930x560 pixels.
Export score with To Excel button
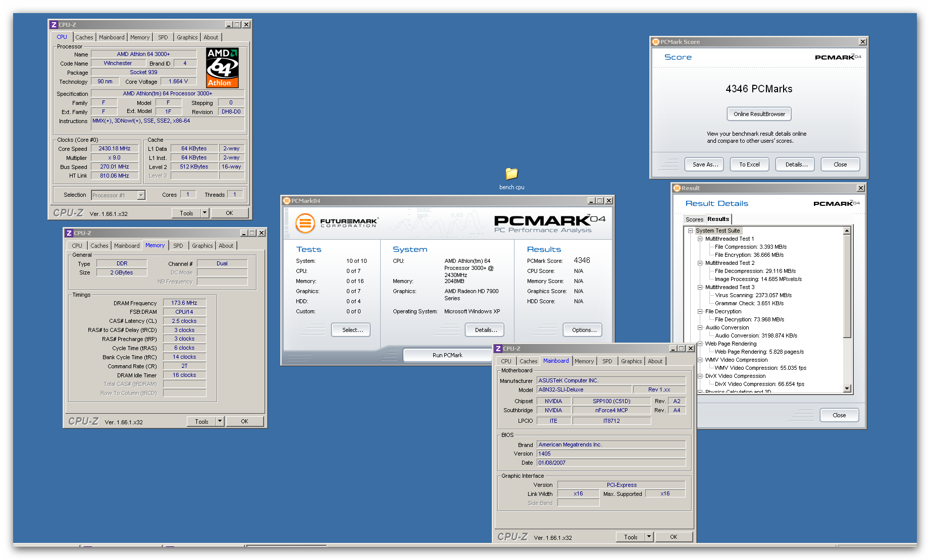point(749,164)
